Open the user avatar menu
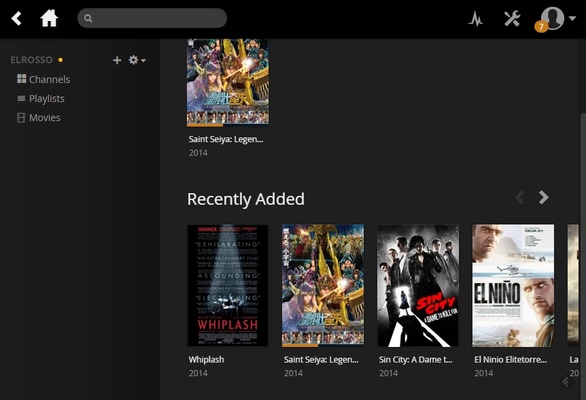Image resolution: width=586 pixels, height=400 pixels. (x=552, y=18)
